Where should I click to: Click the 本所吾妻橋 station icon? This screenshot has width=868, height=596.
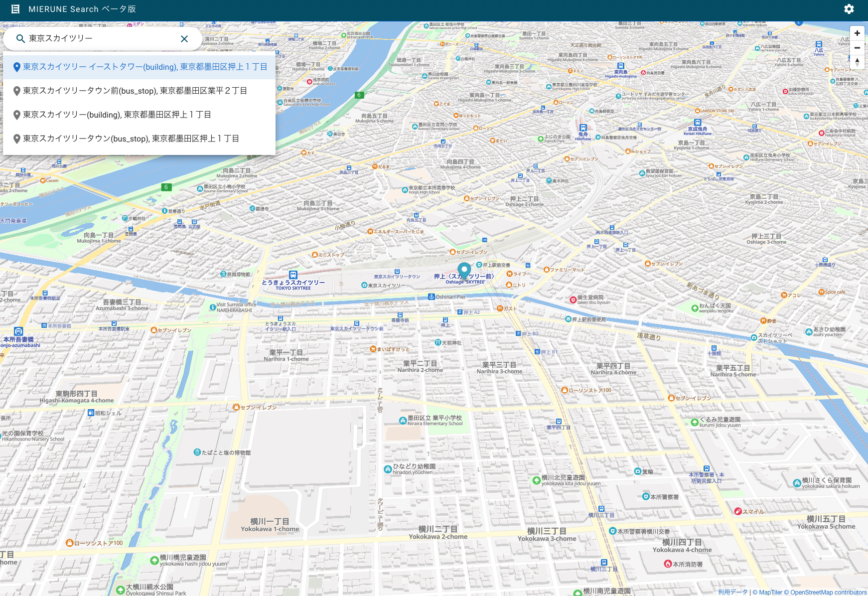coord(18,331)
